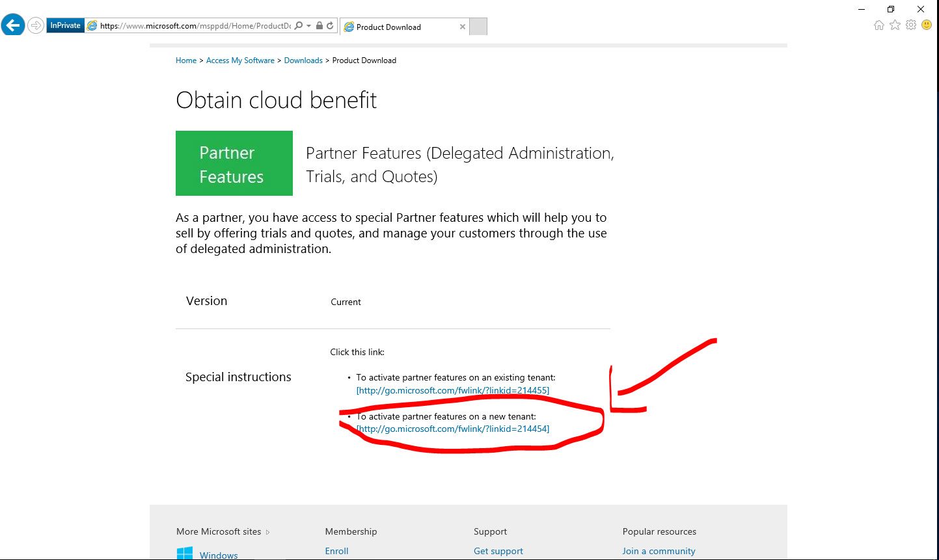Open the new tenant link ending 214454
This screenshot has height=560, width=939.
point(453,429)
